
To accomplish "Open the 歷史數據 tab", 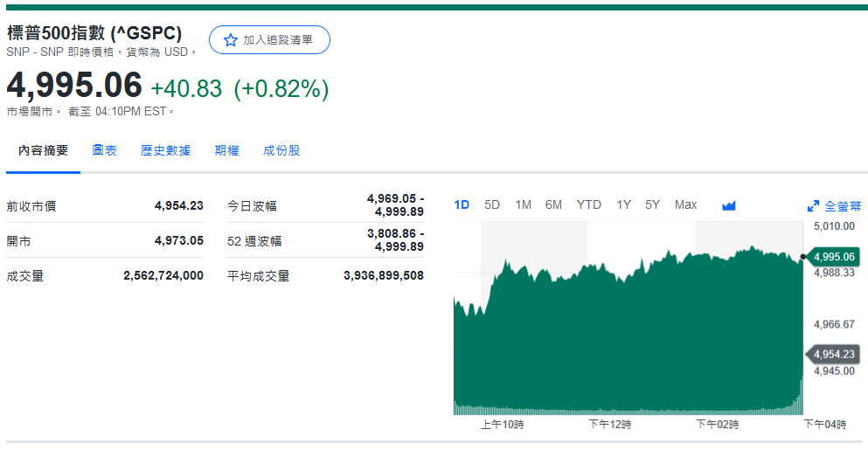I will [165, 150].
